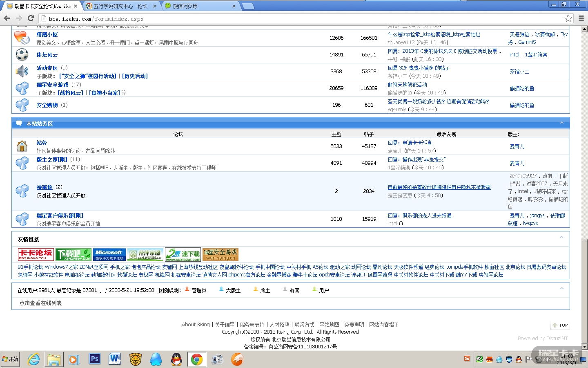
Task: Click the 速下载 suxiazai banner
Action: (183, 254)
